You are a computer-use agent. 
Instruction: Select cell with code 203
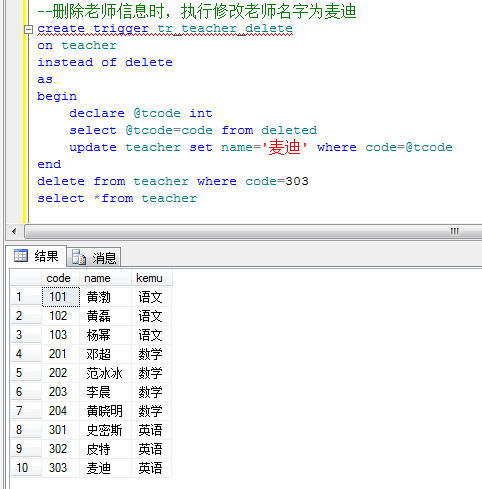point(61,392)
